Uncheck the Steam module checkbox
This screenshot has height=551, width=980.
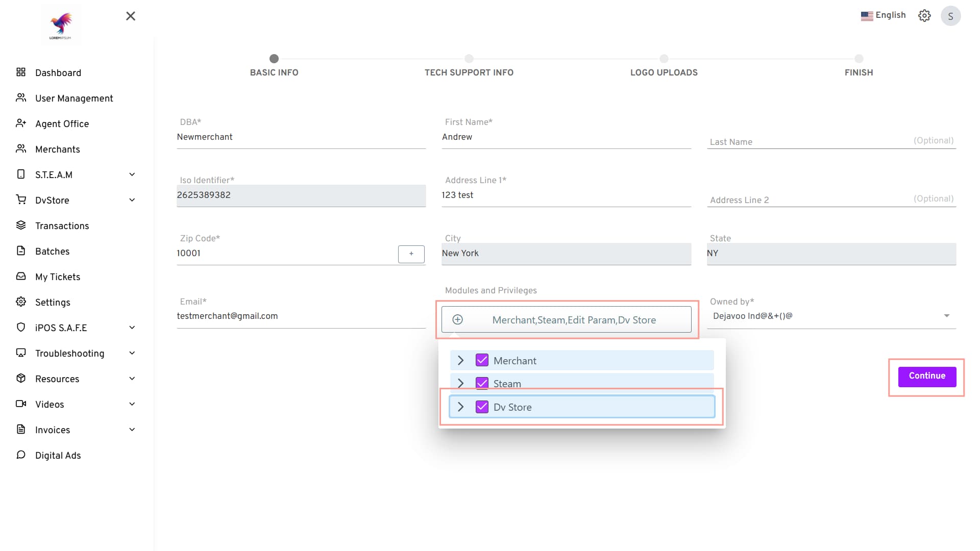(482, 383)
